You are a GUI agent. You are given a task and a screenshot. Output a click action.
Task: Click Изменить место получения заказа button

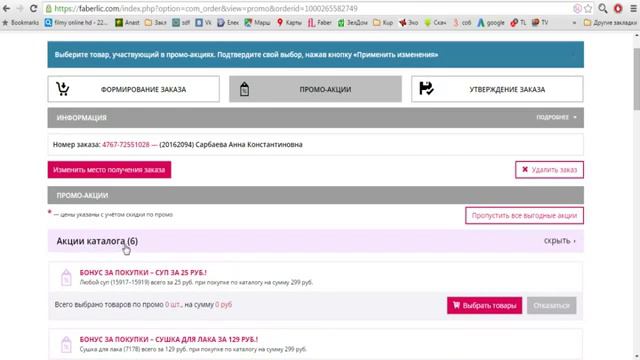coord(109,170)
